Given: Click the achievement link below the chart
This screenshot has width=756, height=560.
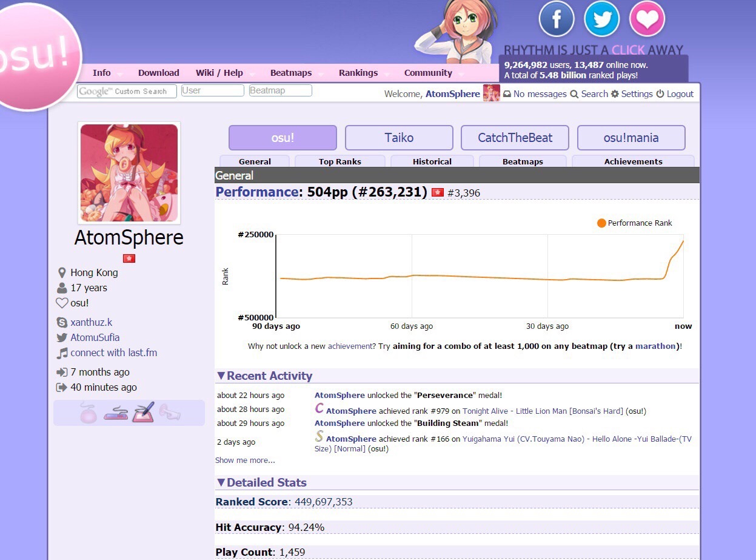Looking at the screenshot, I should [349, 346].
